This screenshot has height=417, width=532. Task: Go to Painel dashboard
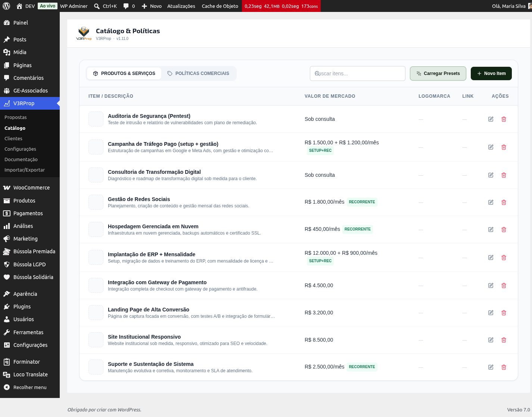coord(30,23)
